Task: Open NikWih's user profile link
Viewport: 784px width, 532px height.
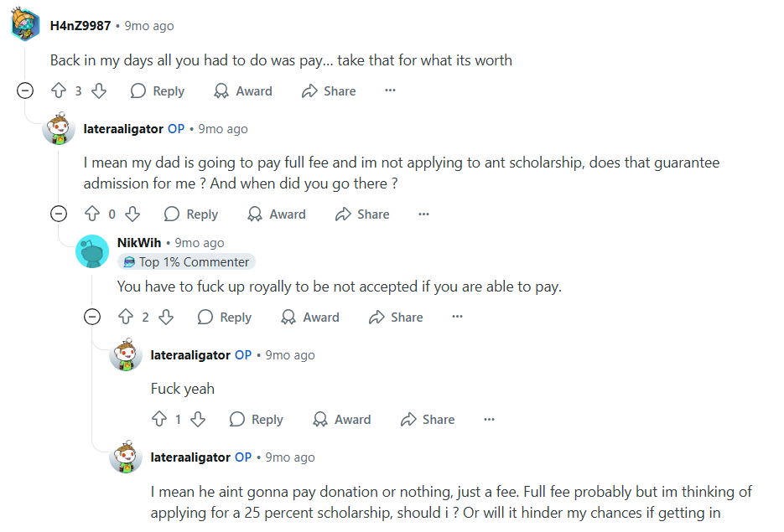Action: point(139,243)
